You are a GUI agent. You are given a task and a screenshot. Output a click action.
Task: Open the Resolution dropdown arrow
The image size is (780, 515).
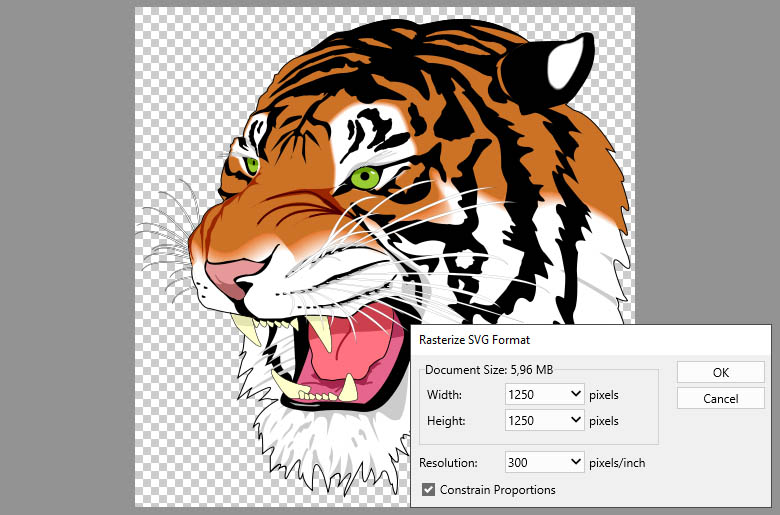(575, 463)
